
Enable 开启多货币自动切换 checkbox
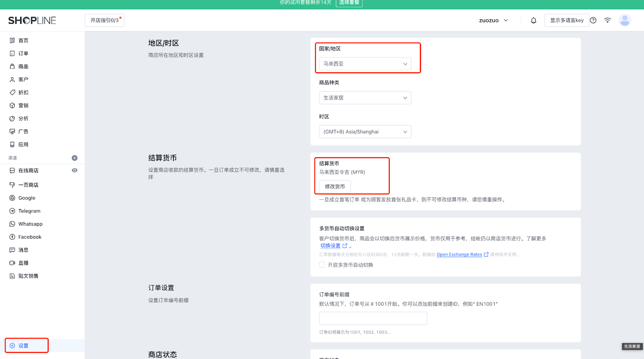pos(322,265)
